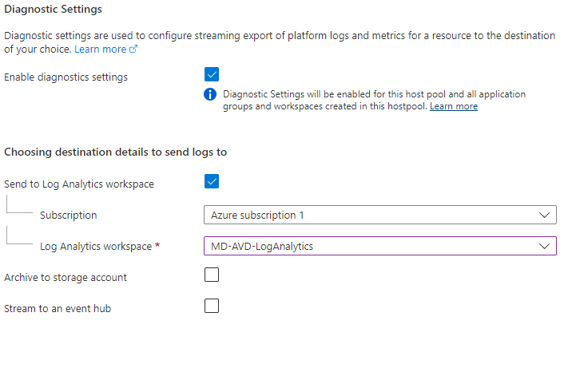Viewport: 588px width, 372px height.
Task: Click the Log Analytics workspace field label
Action: point(96,247)
